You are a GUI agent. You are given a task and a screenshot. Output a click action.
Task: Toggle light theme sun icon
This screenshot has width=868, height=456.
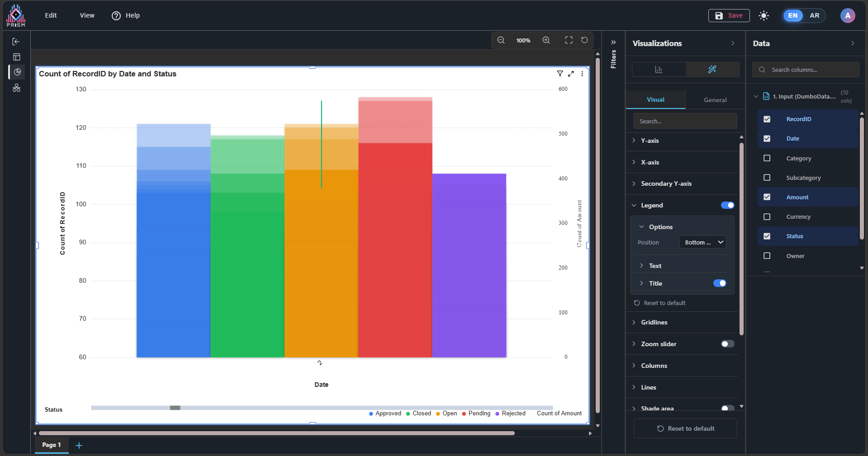coord(764,16)
